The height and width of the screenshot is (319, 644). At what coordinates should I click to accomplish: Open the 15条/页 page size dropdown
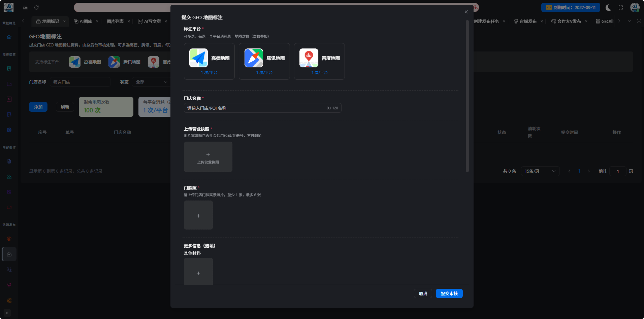[x=540, y=171]
